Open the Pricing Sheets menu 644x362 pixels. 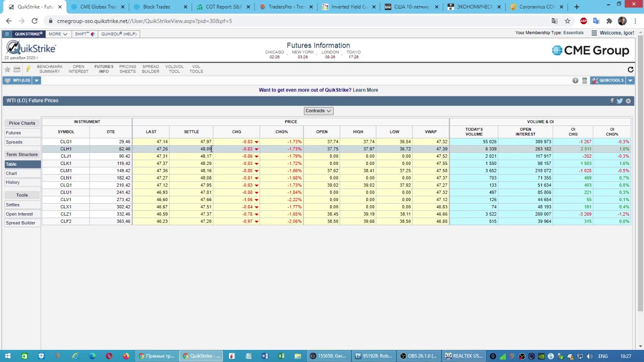[127, 69]
